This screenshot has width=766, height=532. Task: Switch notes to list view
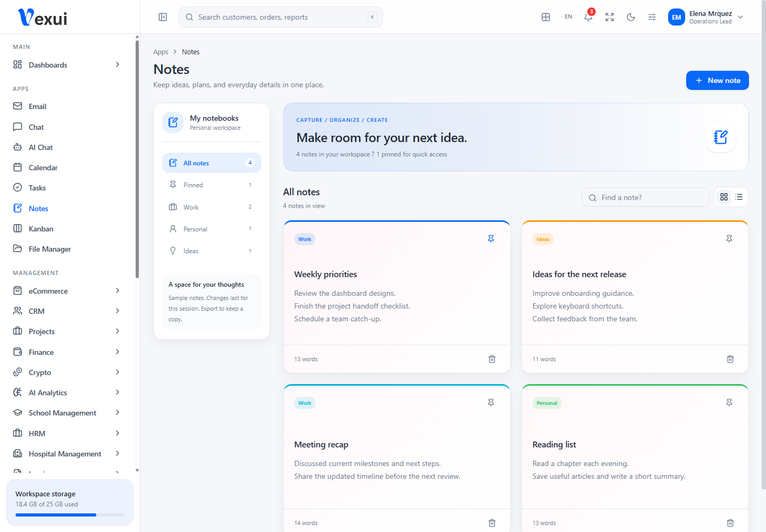[x=739, y=197]
